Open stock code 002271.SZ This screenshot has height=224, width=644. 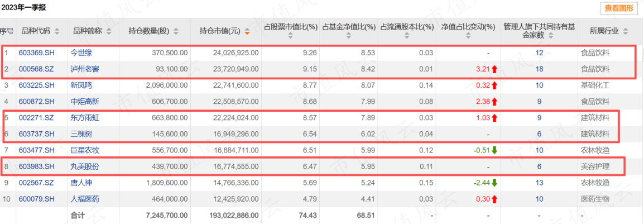[x=37, y=118]
